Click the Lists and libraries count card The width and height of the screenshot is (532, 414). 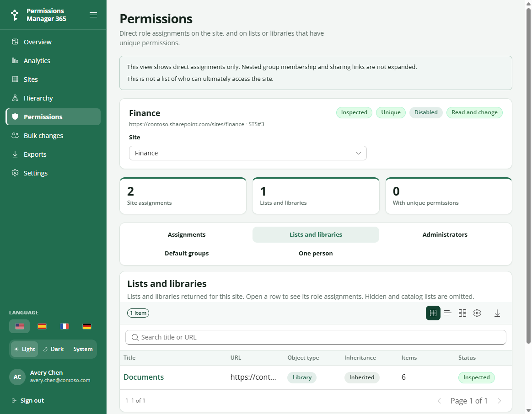coord(316,196)
